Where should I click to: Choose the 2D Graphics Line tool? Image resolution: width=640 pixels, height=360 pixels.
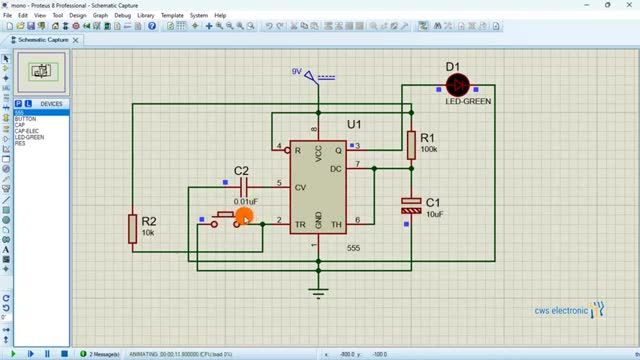click(x=6, y=200)
